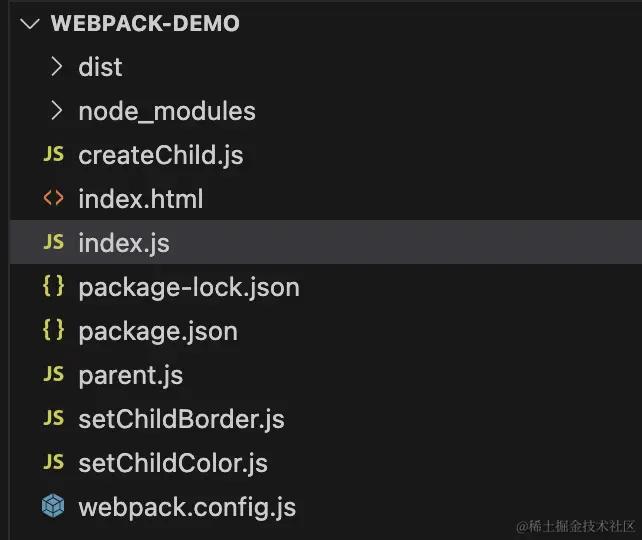Open index.html in the editor
642x540 pixels.
[x=141, y=199]
